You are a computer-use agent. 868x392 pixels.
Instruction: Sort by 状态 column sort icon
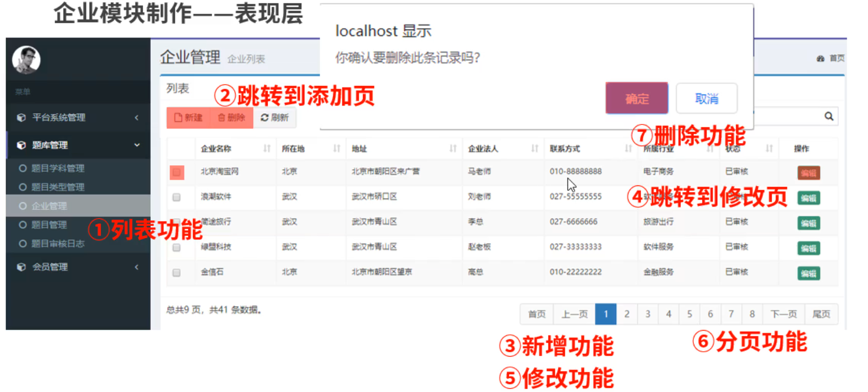pyautogui.click(x=769, y=148)
